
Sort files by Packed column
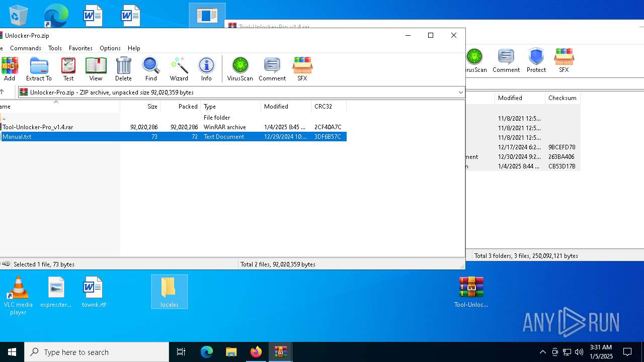181,107
